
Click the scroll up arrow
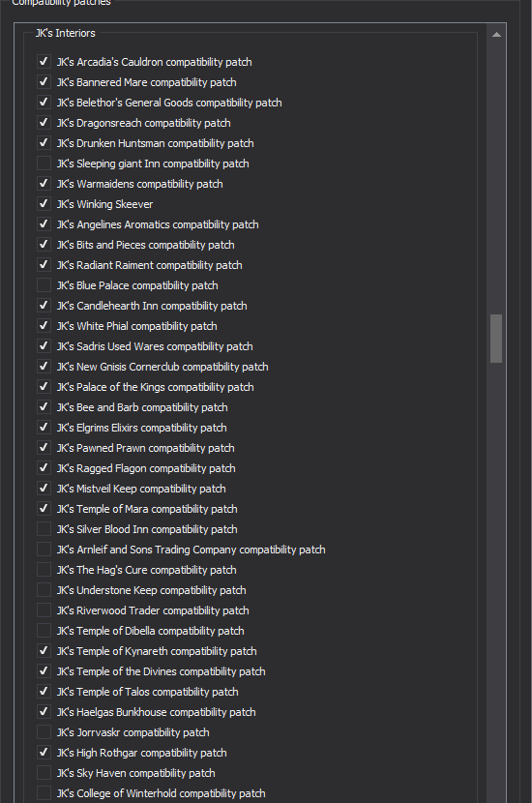pyautogui.click(x=495, y=35)
